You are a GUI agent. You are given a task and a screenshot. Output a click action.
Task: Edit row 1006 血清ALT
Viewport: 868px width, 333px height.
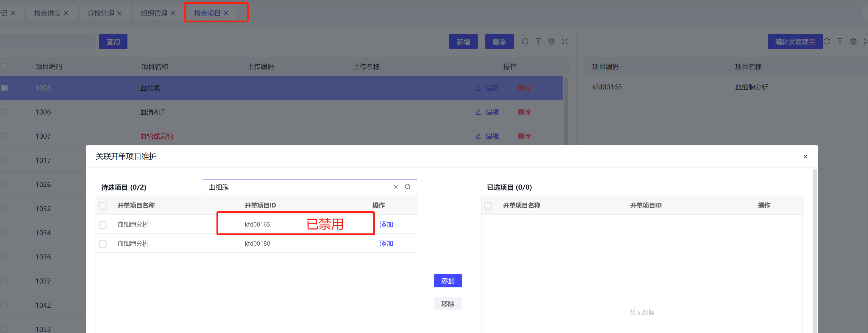(487, 112)
